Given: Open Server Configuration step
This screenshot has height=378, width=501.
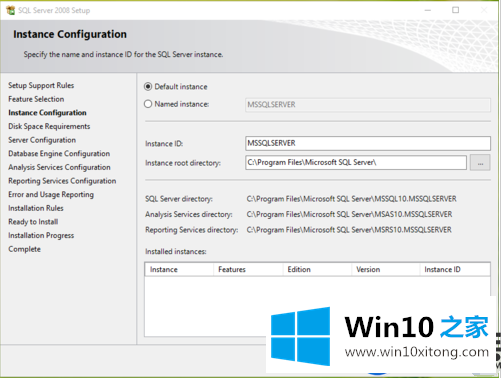Looking at the screenshot, I should 42,140.
